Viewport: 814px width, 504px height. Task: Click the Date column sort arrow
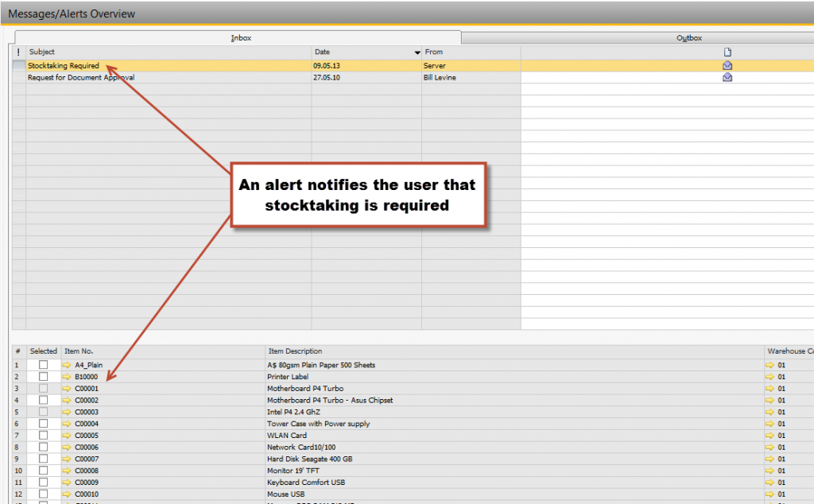pyautogui.click(x=417, y=52)
